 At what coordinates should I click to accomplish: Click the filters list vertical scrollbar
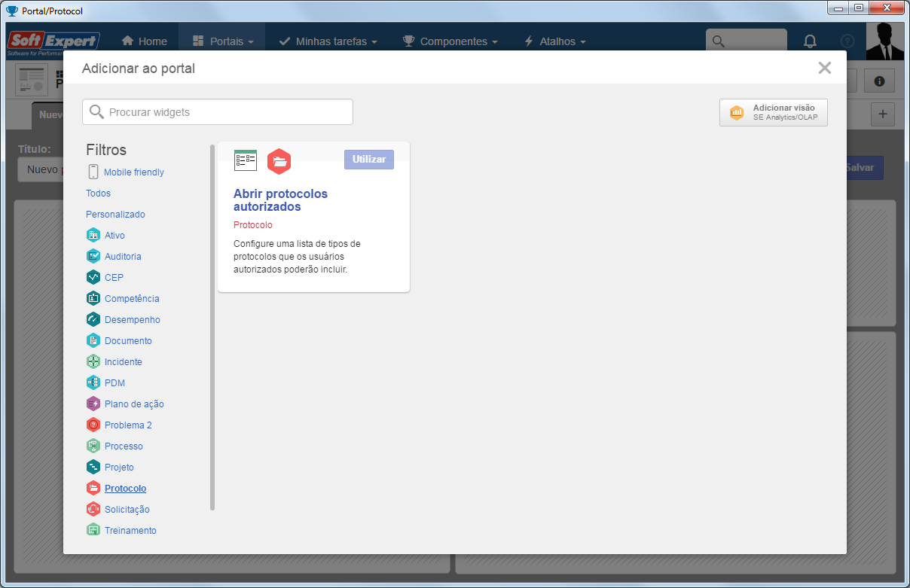(212, 328)
